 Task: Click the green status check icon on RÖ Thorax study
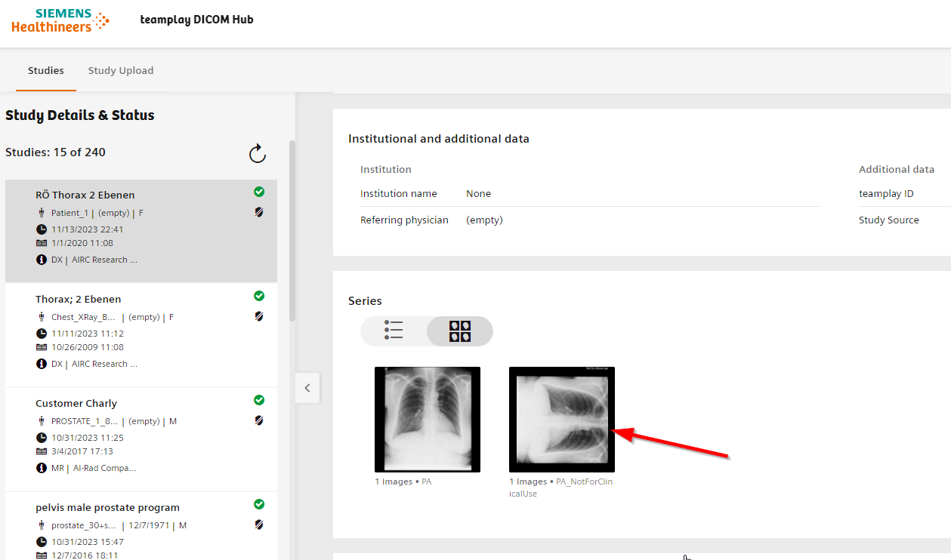pos(259,192)
